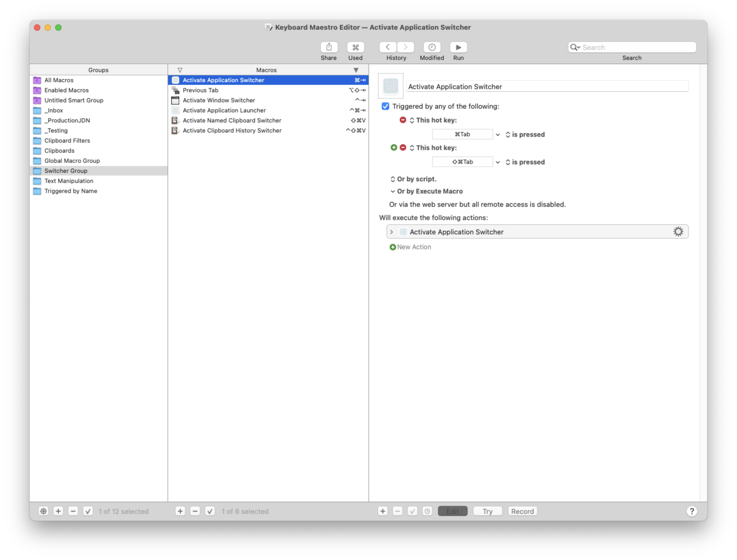Add a new macro group
The height and width of the screenshot is (560, 737).
point(58,511)
